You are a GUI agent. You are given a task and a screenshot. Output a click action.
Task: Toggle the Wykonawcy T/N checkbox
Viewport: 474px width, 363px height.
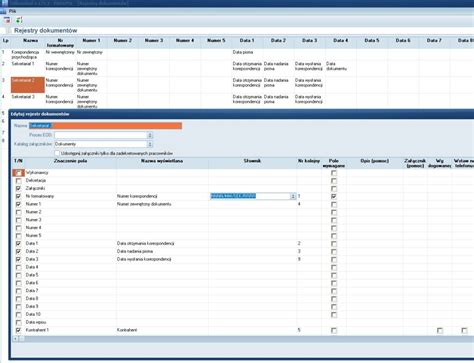18,173
